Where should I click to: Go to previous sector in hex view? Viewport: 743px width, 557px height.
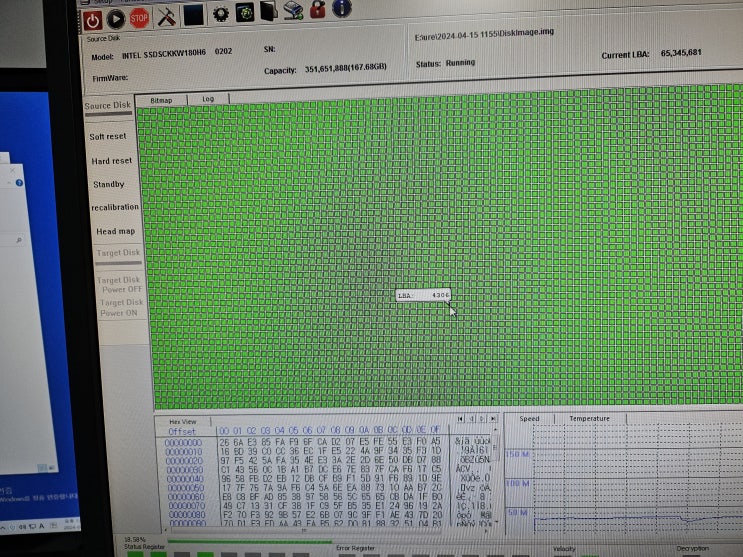(471, 419)
